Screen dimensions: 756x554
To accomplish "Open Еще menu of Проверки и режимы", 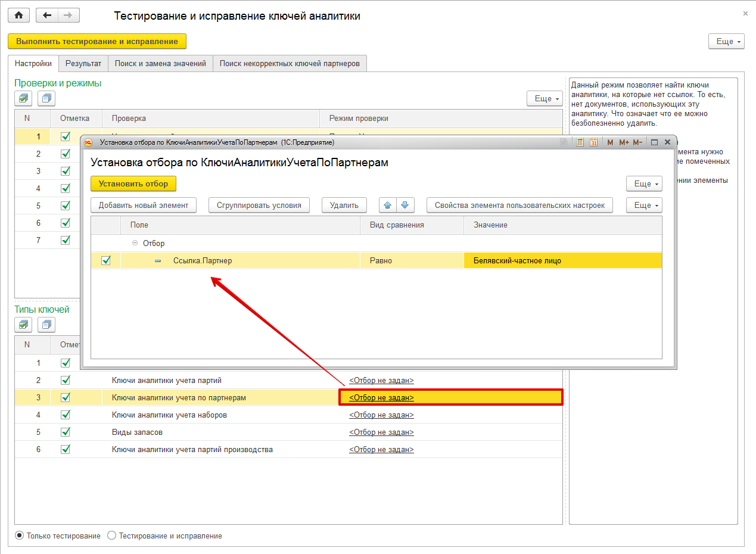I will click(x=545, y=98).
